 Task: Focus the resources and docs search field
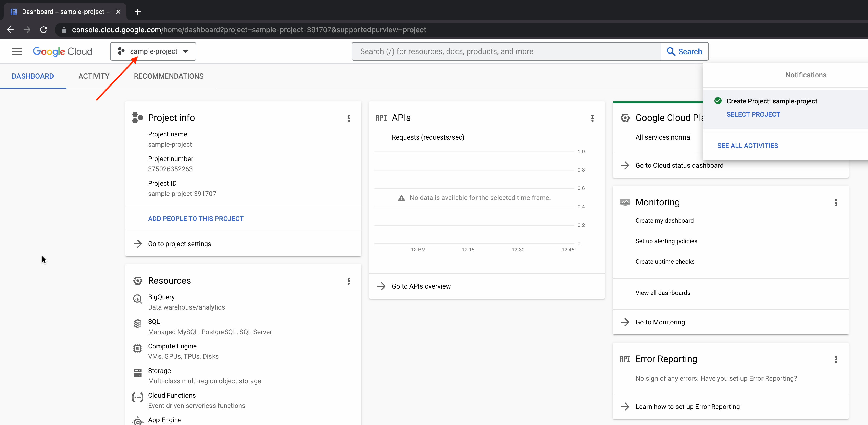[x=505, y=51]
